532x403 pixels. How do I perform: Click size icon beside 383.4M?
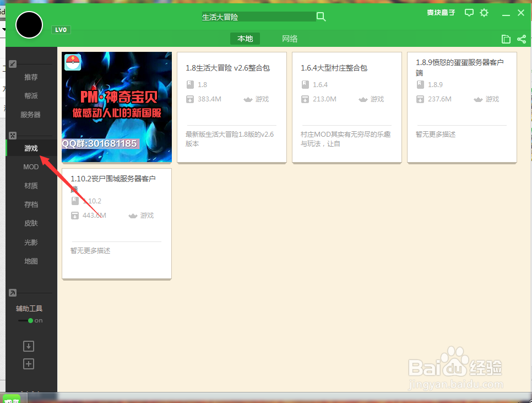(190, 99)
